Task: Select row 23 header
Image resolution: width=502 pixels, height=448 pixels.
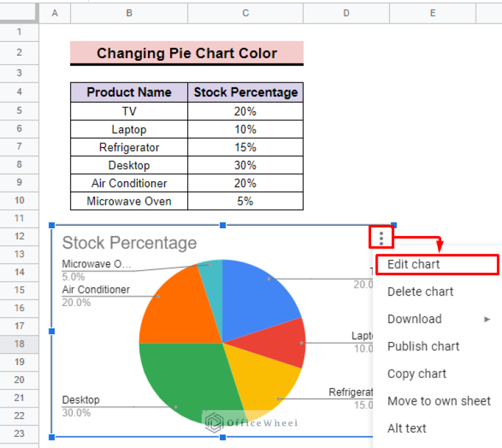Action: (19, 434)
